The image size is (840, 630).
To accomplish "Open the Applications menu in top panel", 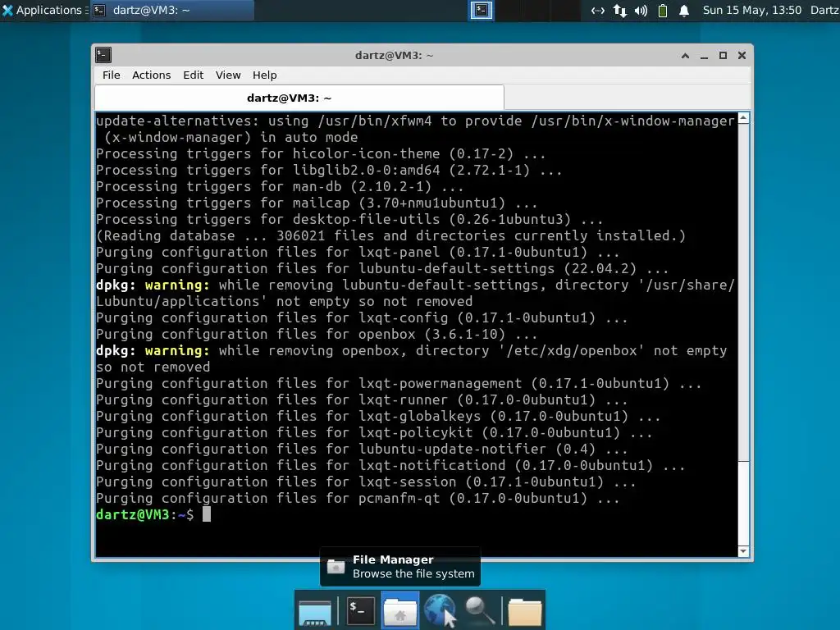I will coord(43,10).
